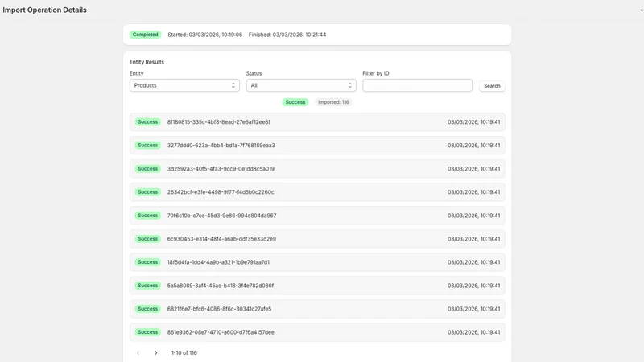This screenshot has width=644, height=362.
Task: Click the Success badge in the 861e9362 row
Action: click(148, 332)
